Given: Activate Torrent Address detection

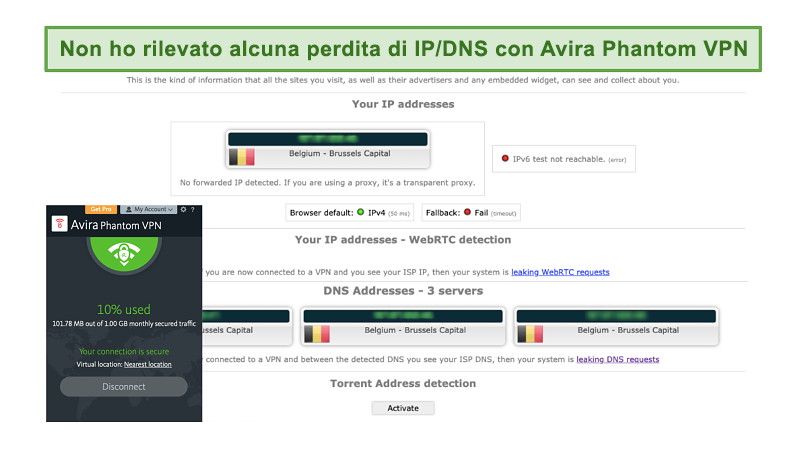Looking at the screenshot, I should (403, 408).
